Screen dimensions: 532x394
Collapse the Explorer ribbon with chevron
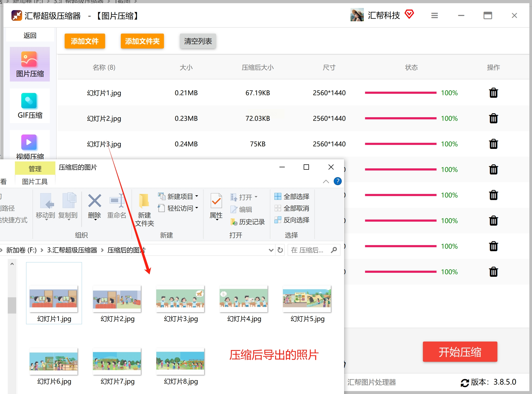(326, 182)
